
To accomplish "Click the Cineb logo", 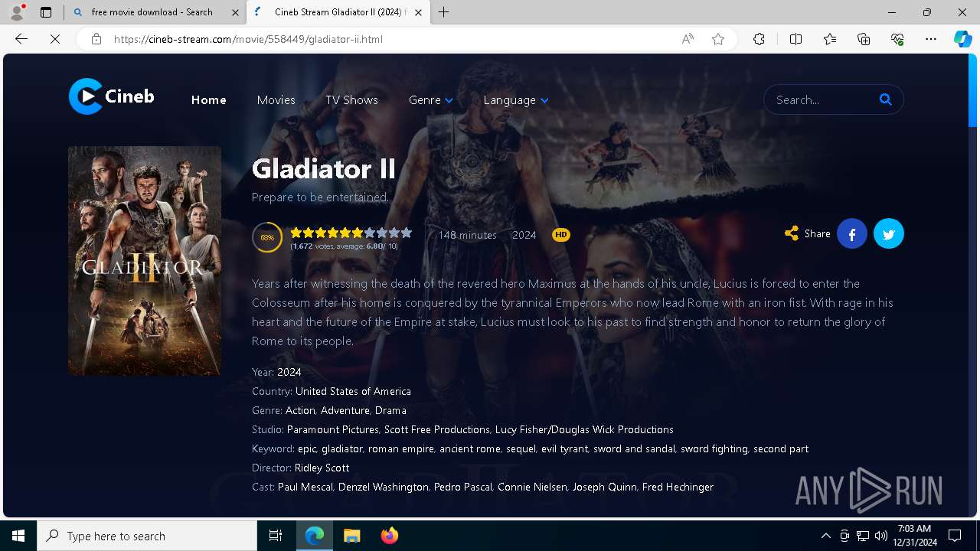I will point(112,96).
